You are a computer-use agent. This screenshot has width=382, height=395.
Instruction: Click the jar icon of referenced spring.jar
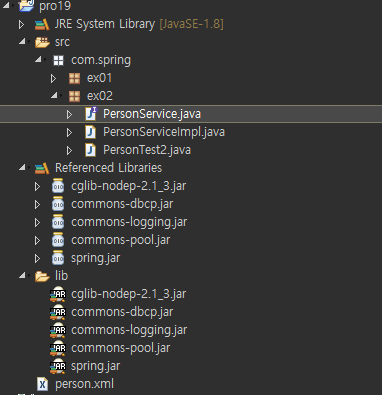[58, 258]
